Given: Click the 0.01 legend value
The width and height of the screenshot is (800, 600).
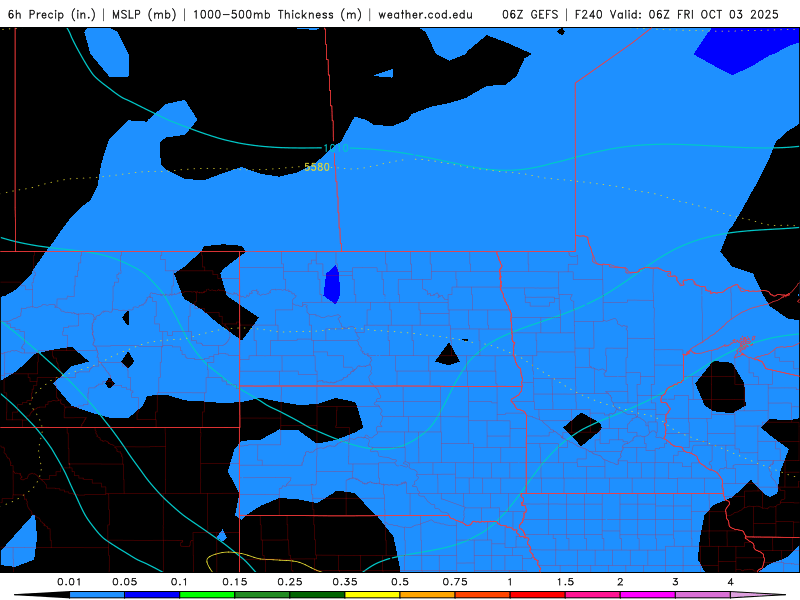Looking at the screenshot, I should pyautogui.click(x=69, y=582).
